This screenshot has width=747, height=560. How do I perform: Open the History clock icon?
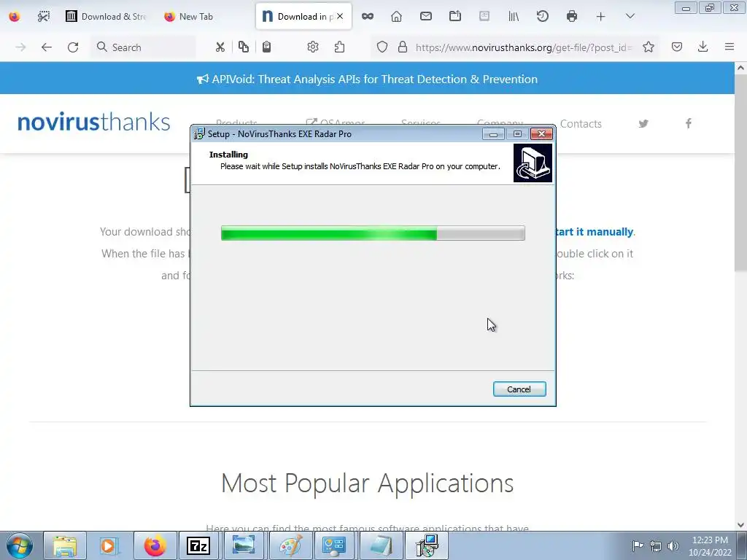click(543, 17)
